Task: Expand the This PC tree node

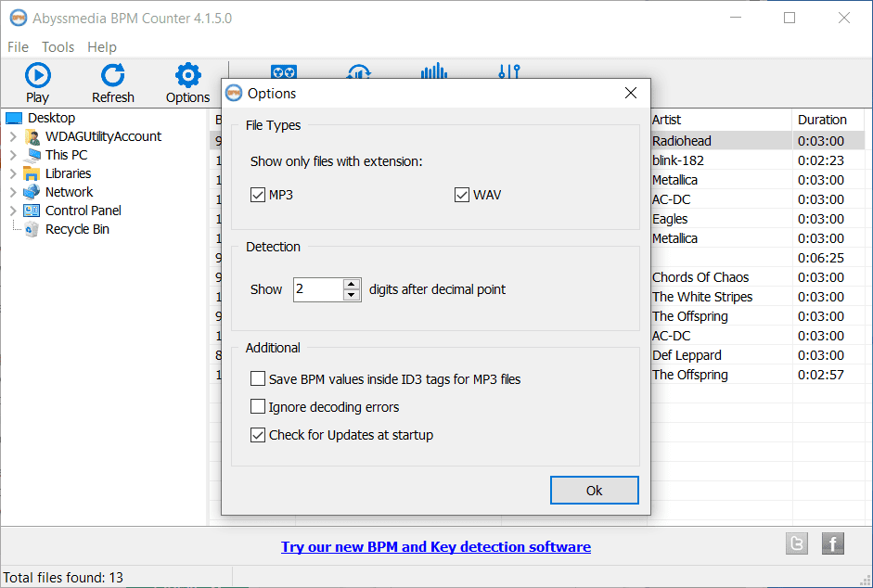Action: (x=13, y=155)
